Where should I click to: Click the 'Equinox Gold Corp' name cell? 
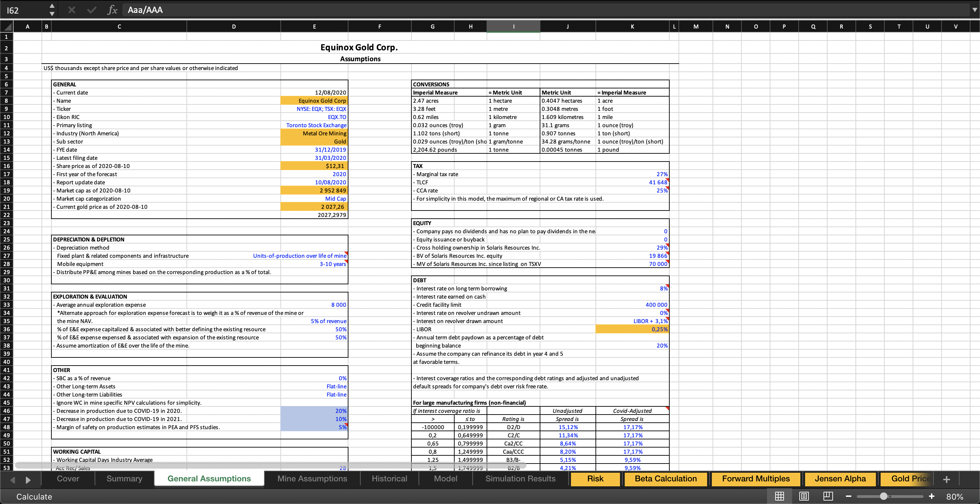coord(314,101)
